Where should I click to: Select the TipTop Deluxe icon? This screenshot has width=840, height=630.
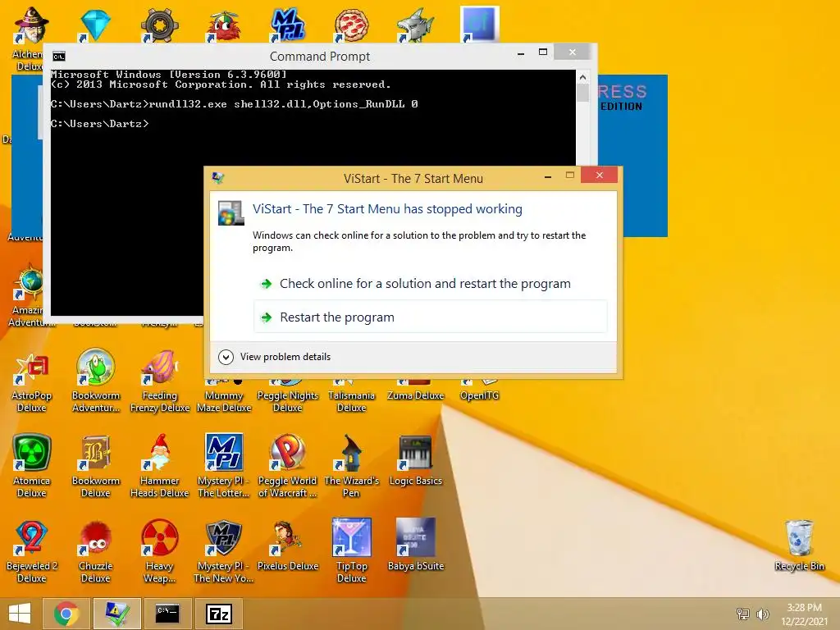tap(351, 552)
